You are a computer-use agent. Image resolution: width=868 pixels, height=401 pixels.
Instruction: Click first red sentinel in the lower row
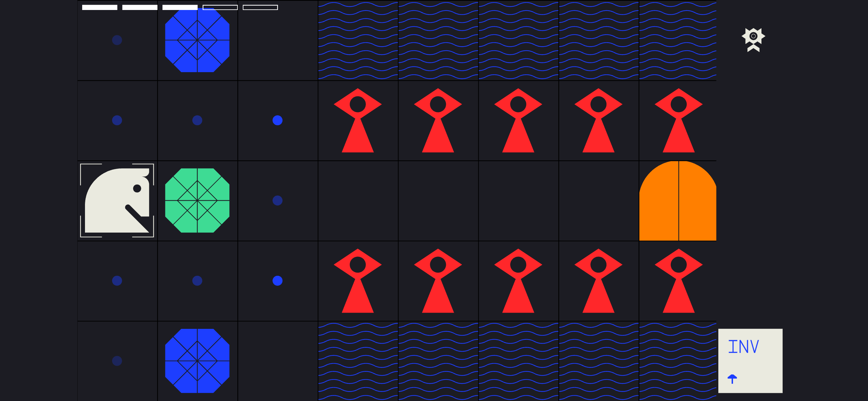[357, 280]
